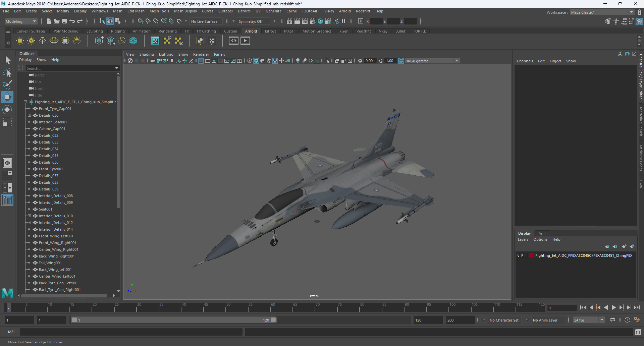Click the Snap to Grids magnet icon
This screenshot has height=346, width=644.
point(141,21)
